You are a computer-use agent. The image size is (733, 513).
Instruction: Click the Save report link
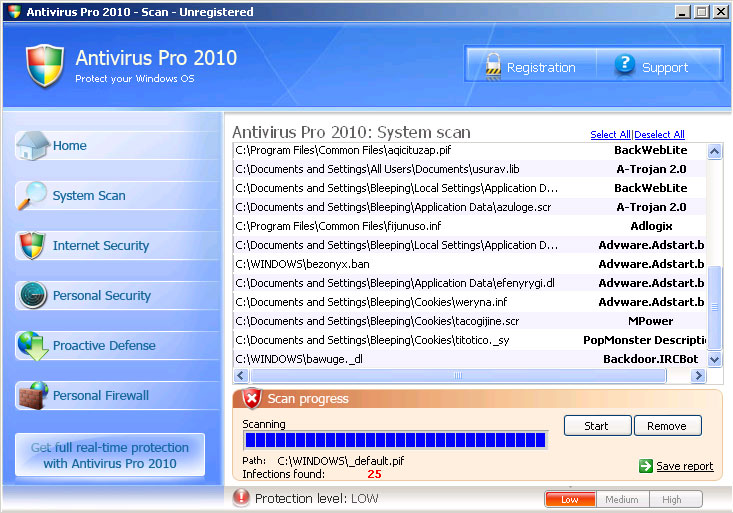click(x=684, y=466)
